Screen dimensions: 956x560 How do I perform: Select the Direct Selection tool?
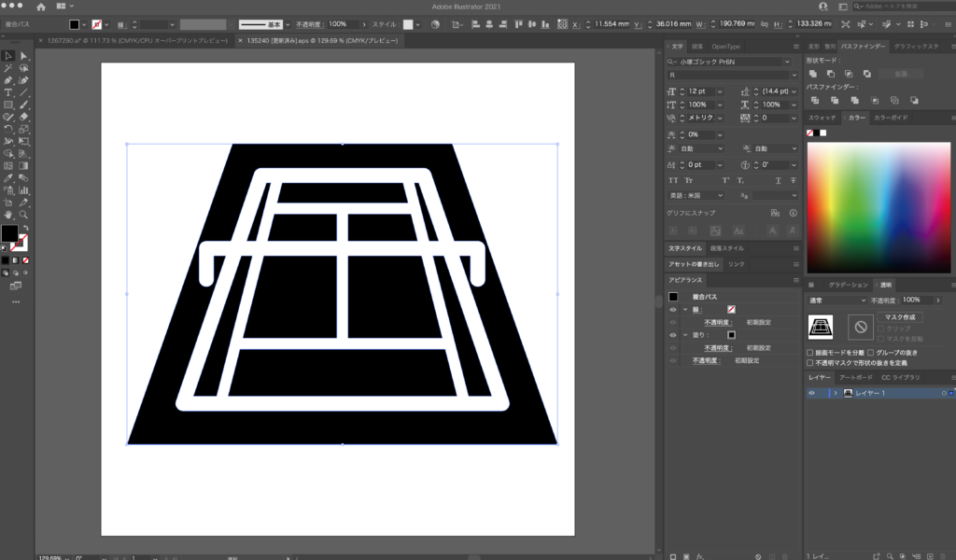(x=23, y=56)
